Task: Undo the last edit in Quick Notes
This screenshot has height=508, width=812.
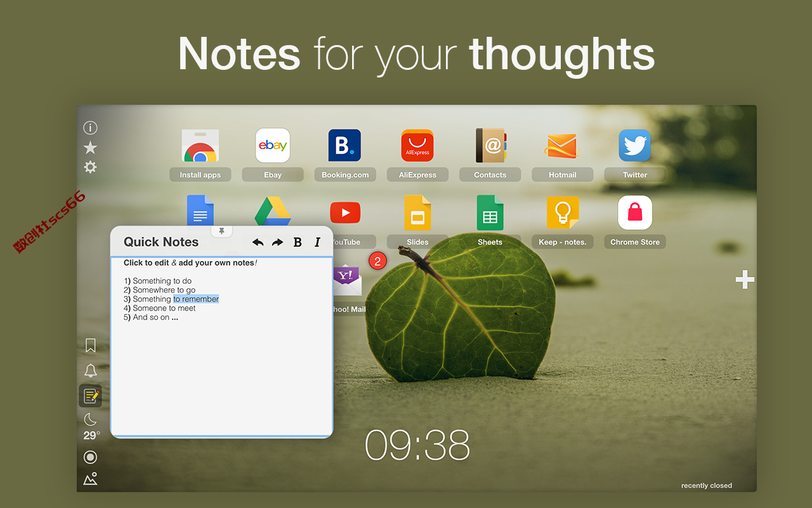Action: click(x=258, y=242)
